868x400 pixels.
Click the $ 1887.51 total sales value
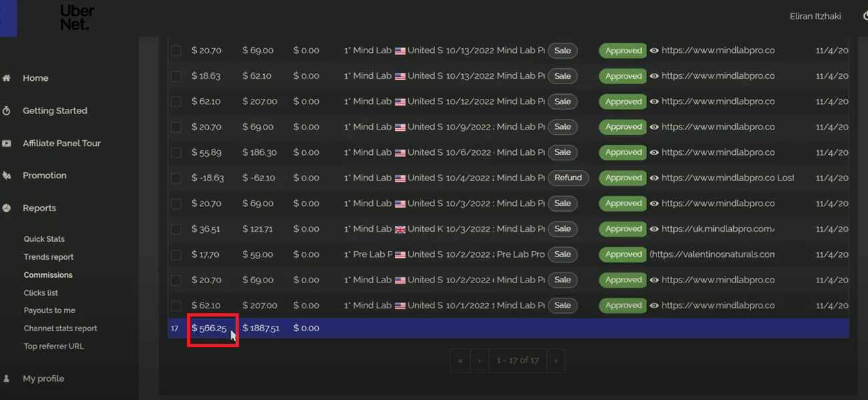[261, 329]
